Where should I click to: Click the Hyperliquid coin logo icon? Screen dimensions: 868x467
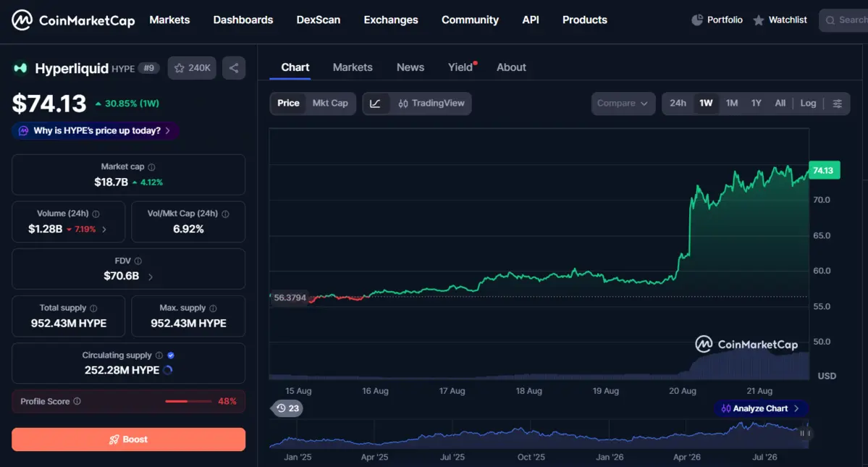click(x=20, y=68)
